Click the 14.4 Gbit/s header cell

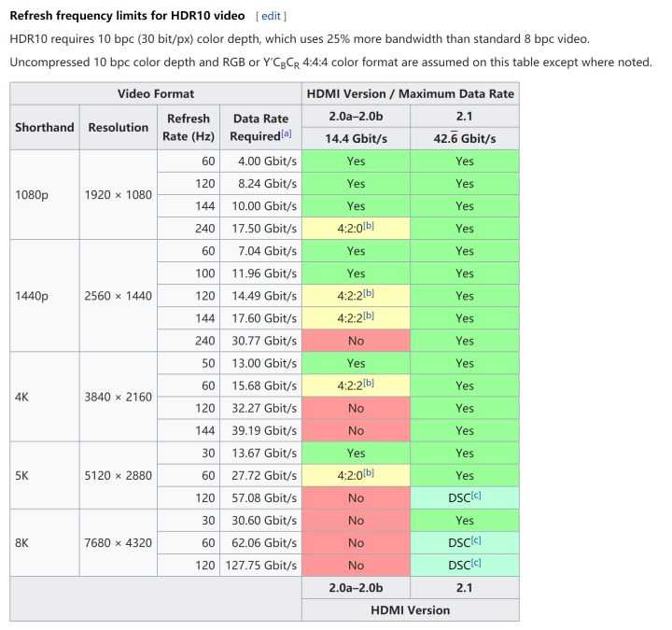(x=356, y=139)
